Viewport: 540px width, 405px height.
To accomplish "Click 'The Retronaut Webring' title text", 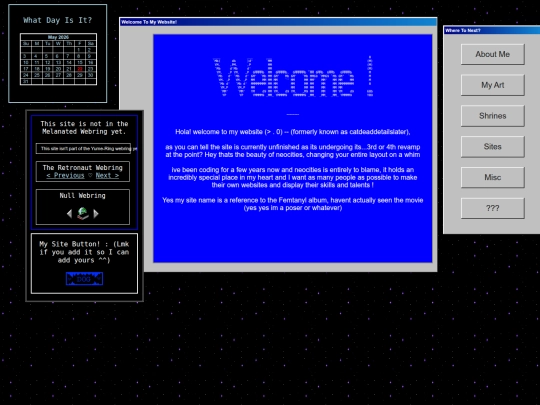I will tap(83, 168).
